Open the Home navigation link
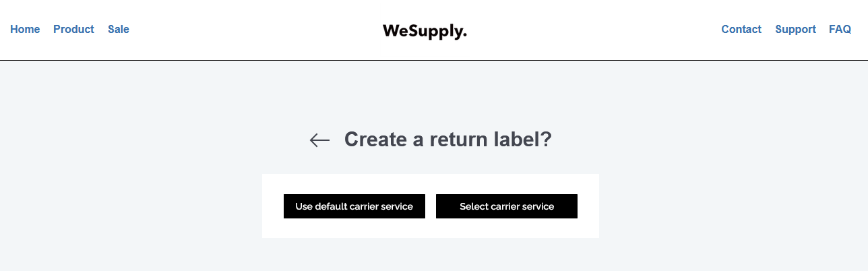 tap(25, 29)
